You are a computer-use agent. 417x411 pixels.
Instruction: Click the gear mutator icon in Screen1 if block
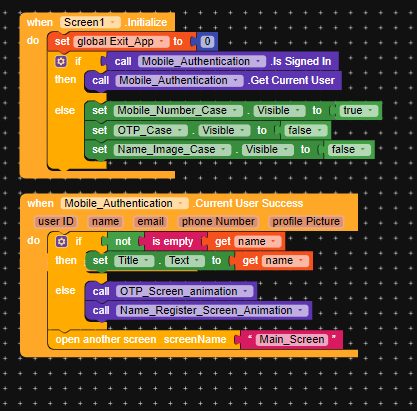[x=61, y=61]
